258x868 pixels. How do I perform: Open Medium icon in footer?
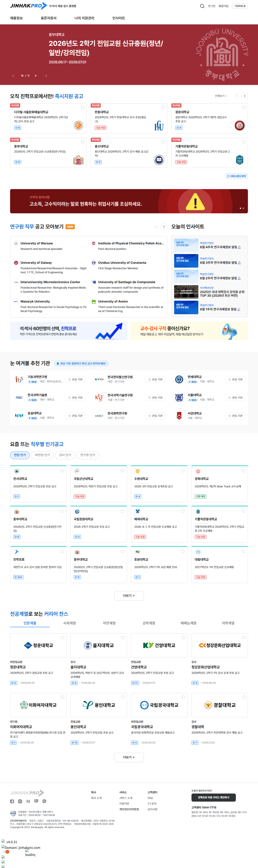click(x=28, y=801)
